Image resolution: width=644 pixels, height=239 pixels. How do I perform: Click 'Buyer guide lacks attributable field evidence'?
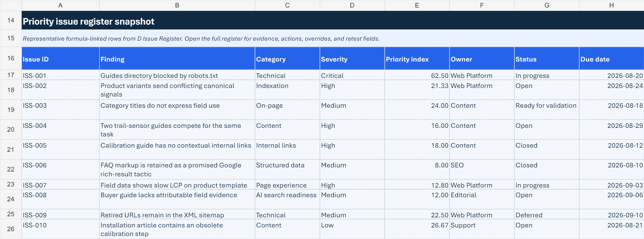click(x=177, y=199)
